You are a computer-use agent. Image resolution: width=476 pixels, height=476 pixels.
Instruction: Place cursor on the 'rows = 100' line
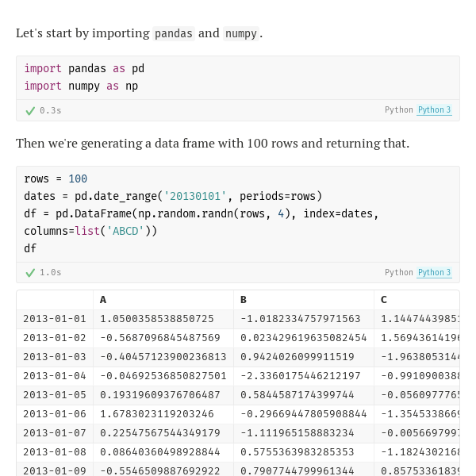tap(56, 178)
